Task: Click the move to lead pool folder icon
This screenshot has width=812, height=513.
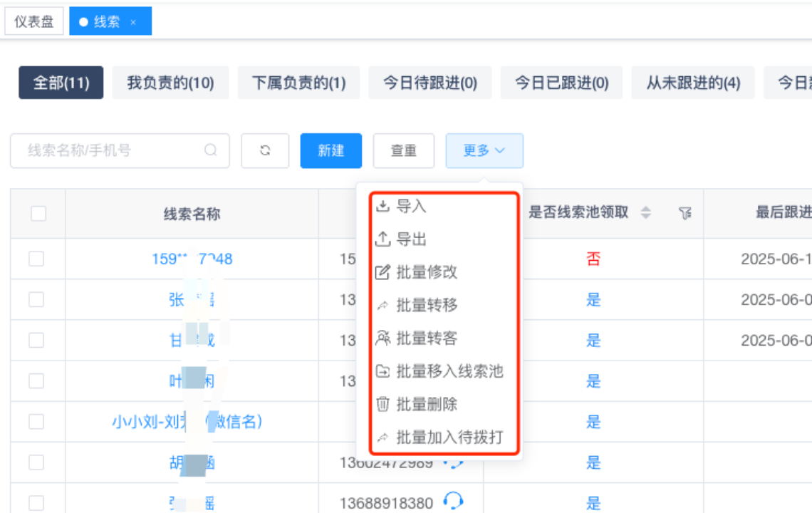Action: (383, 371)
